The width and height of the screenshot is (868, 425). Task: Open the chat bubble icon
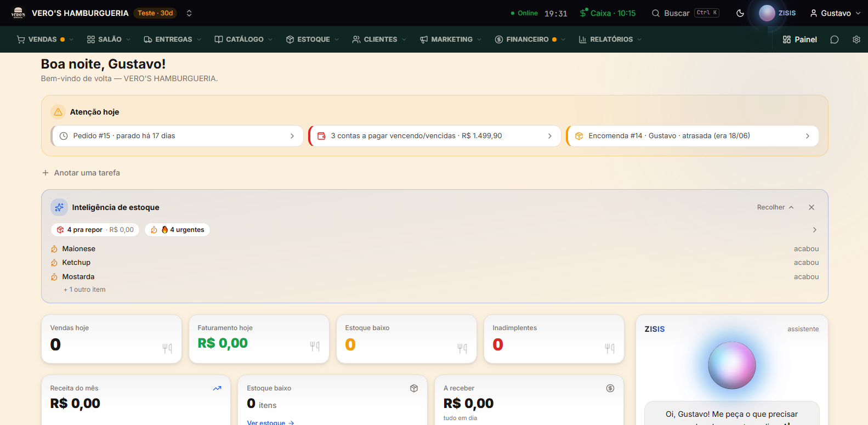tap(835, 39)
